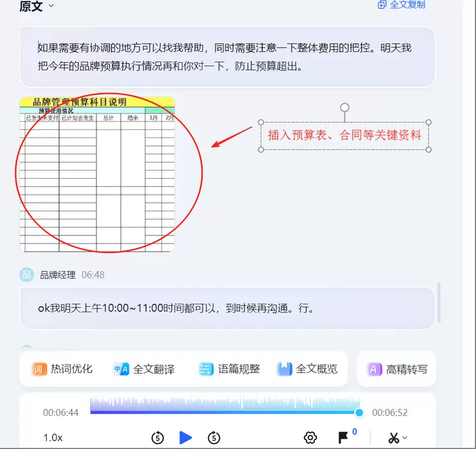Open the 语篇规整 feature
Screen dimensions: 476x449
tap(229, 369)
